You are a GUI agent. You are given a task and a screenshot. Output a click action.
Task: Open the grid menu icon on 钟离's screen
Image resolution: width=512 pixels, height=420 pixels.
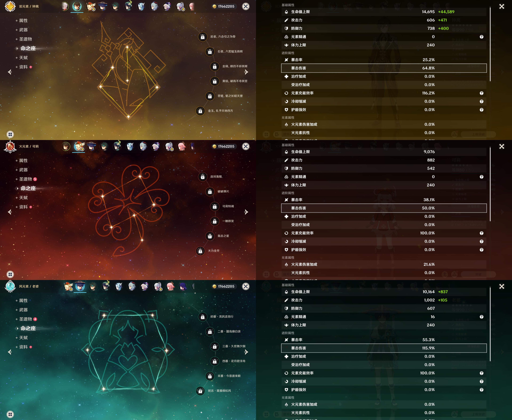[x=10, y=134]
